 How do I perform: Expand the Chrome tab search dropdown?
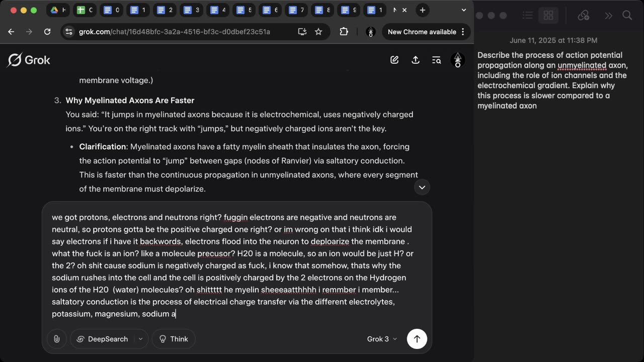coord(463,10)
